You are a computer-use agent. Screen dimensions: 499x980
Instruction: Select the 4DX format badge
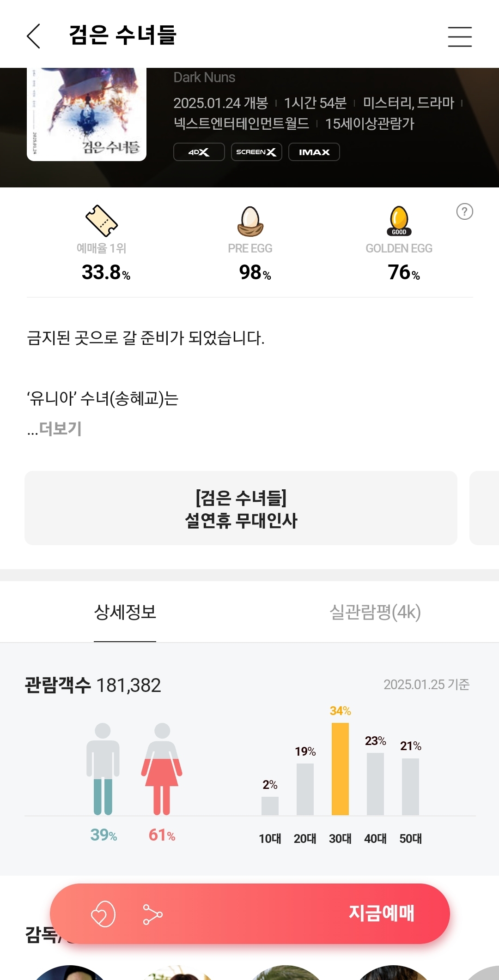coord(199,152)
